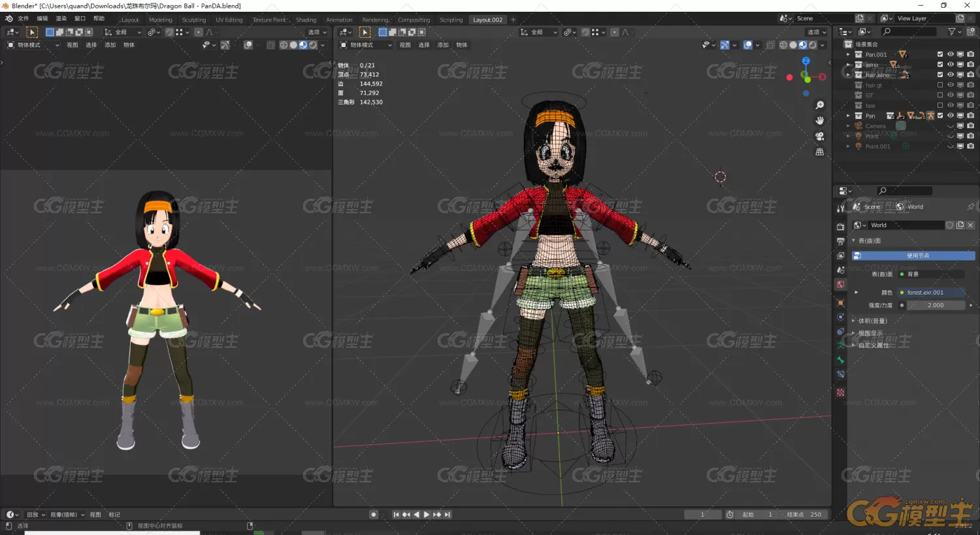Viewport: 980px width, 535px height.
Task: Open the outliner filter dropdown
Action: 955,31
